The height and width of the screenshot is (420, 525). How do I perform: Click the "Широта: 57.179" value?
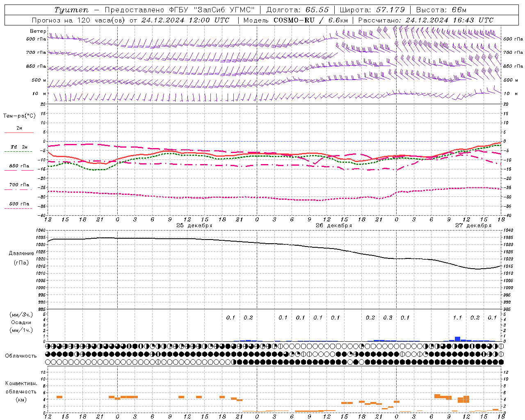(372, 10)
